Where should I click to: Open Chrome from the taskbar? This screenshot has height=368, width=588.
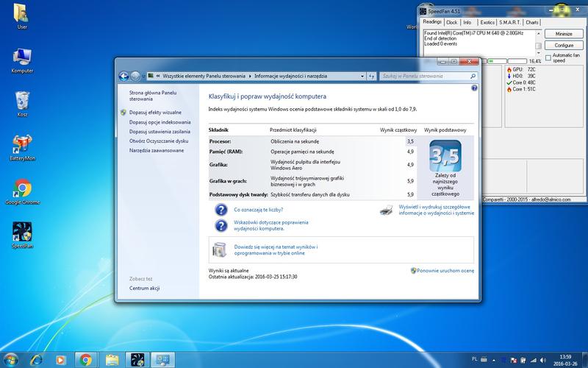[86, 360]
